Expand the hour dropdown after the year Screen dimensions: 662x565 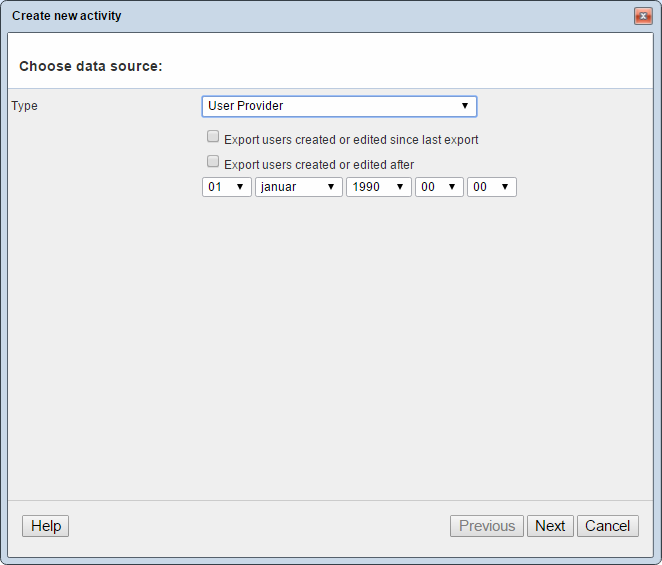point(439,187)
